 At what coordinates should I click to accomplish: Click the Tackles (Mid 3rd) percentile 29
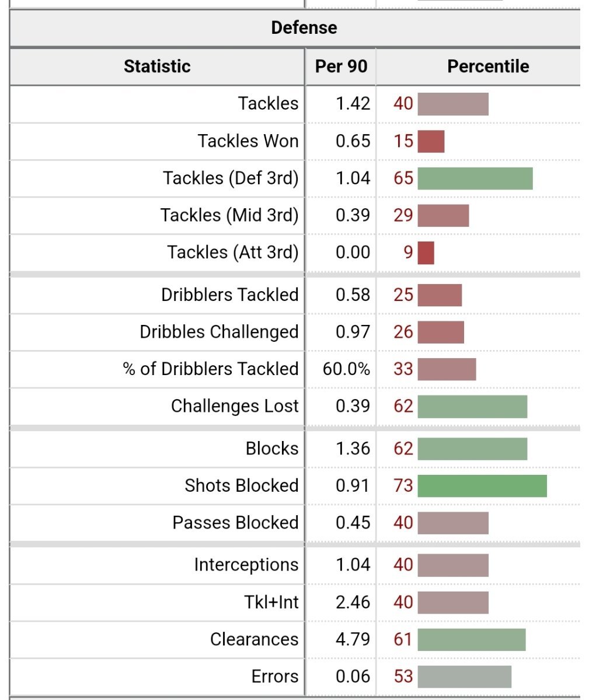coord(403,215)
